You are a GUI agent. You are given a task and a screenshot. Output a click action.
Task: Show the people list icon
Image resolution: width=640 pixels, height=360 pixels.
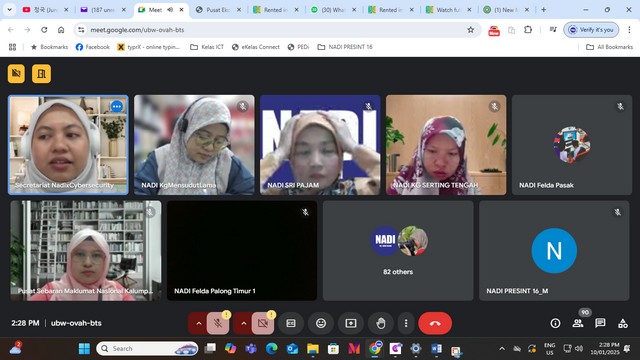(x=578, y=323)
